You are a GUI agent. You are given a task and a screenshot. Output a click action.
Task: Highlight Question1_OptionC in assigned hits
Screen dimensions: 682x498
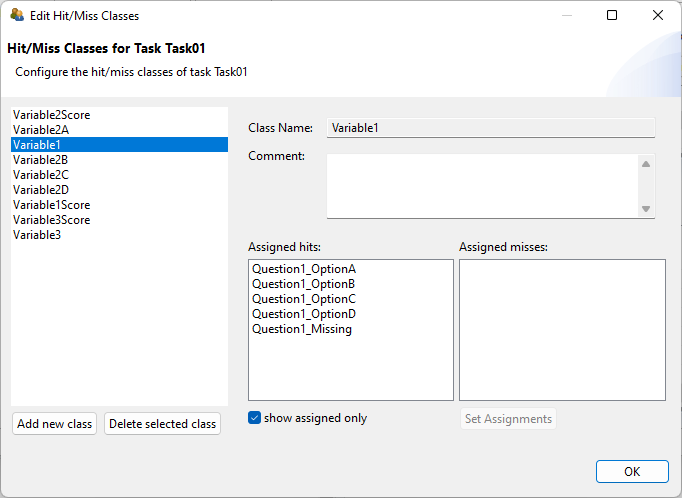pyautogui.click(x=304, y=299)
